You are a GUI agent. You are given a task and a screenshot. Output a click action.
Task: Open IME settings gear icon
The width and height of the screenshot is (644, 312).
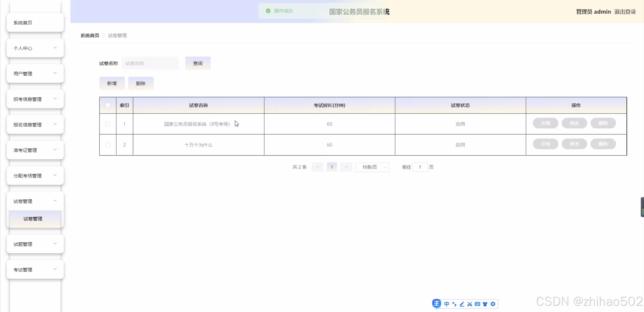tap(493, 304)
